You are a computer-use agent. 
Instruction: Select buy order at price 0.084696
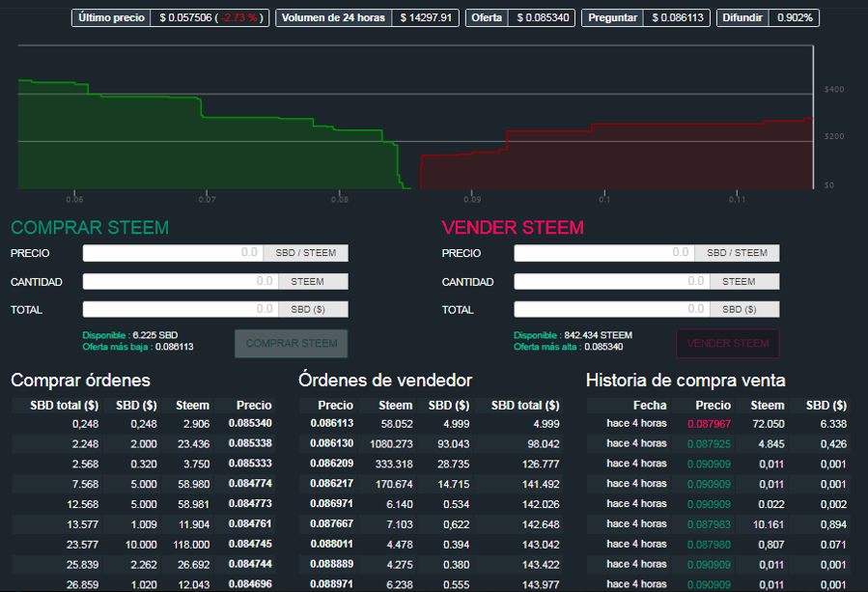pyautogui.click(x=143, y=584)
